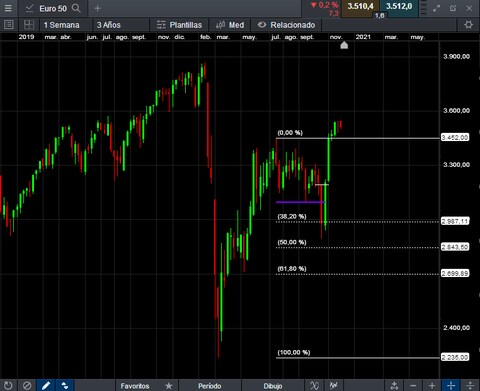This screenshot has height=391, width=480.
Task: Open the Dibujo tab
Action: point(273,386)
